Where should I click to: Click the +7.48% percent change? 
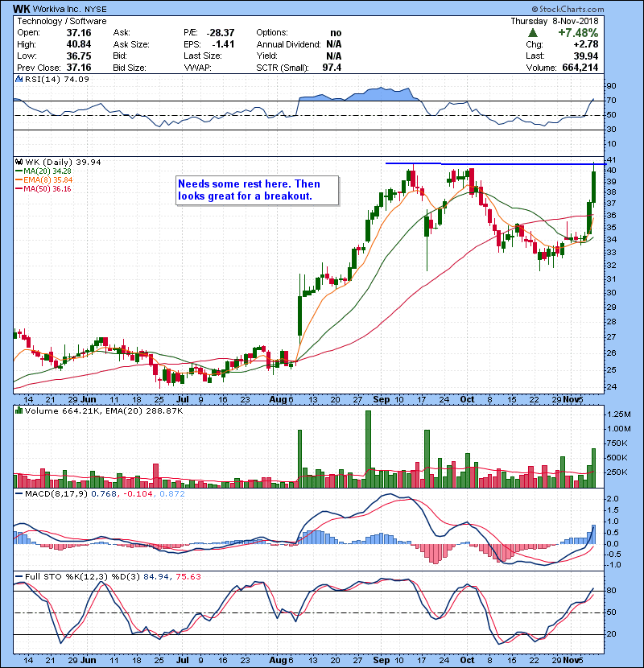(x=578, y=33)
